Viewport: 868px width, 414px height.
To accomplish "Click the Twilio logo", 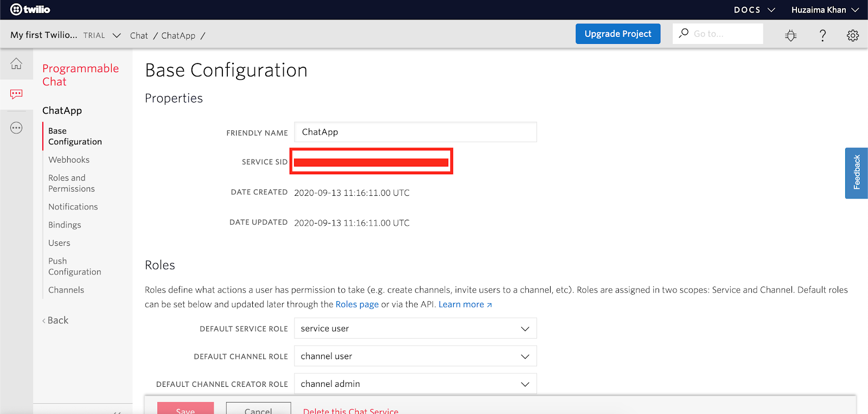I will [x=30, y=9].
